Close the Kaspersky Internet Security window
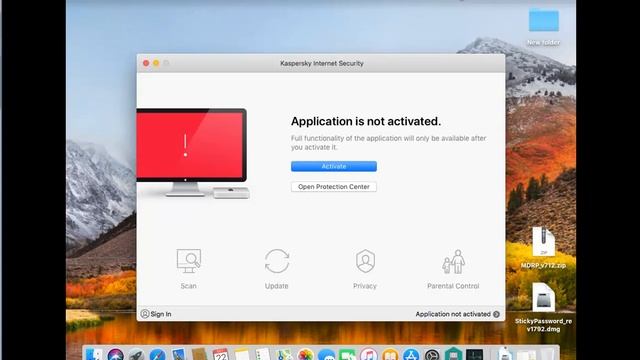640x360 pixels. click(146, 63)
